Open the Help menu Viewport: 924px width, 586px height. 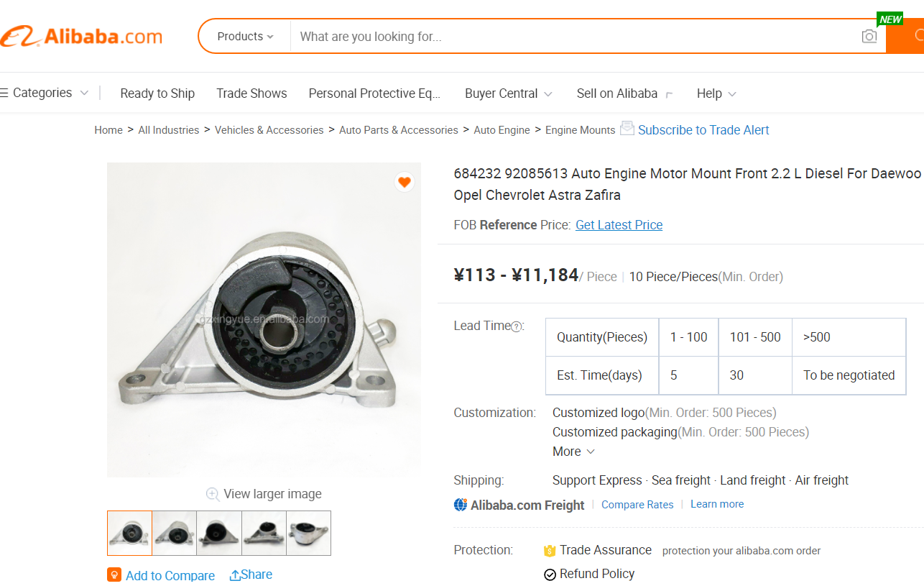(716, 93)
